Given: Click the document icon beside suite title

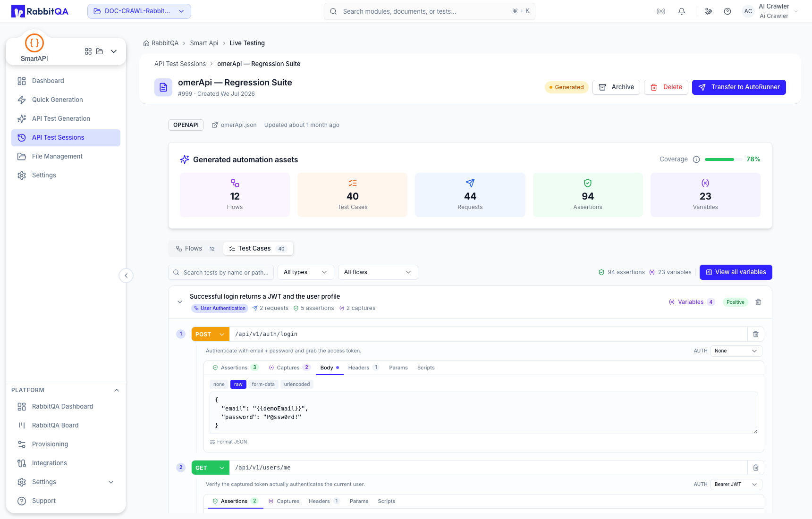Looking at the screenshot, I should click(x=163, y=87).
